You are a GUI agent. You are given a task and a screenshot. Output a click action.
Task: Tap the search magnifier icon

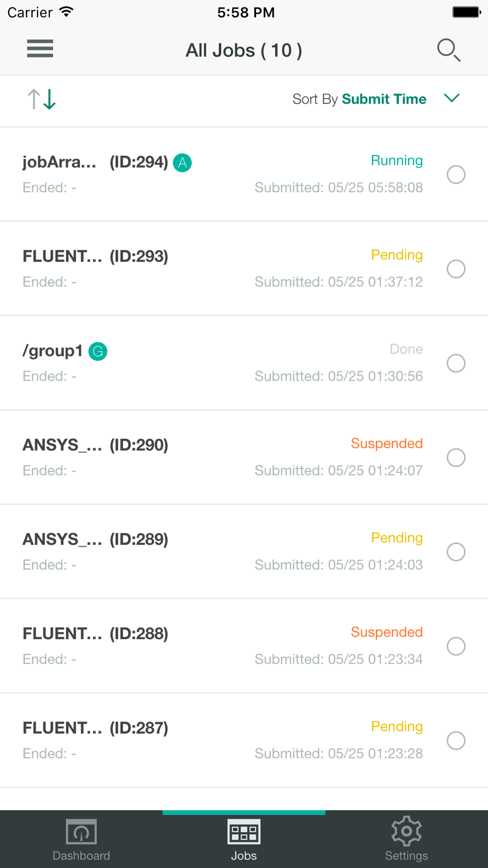pos(448,50)
